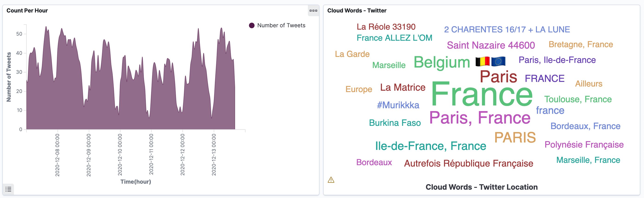Screen dimensions: 644x198
Task: Toggle the chart legend list icon
Action: 8,189
